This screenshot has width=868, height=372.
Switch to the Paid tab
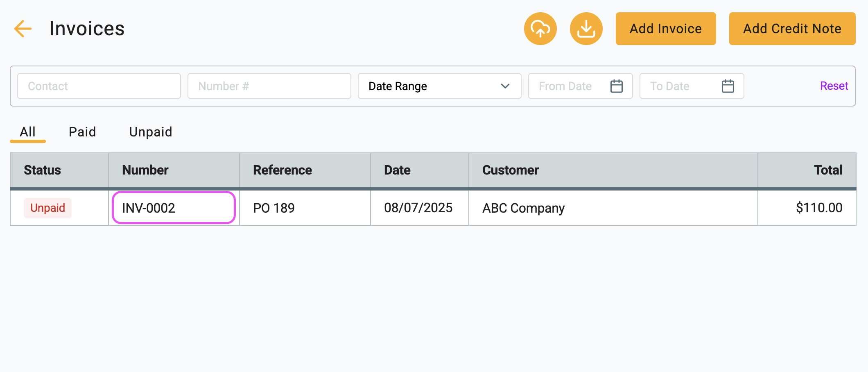tap(82, 132)
